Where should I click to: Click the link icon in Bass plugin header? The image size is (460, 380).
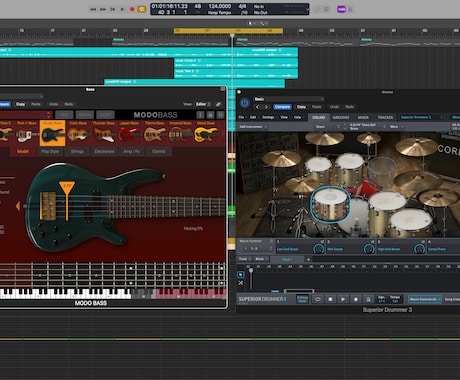point(218,104)
